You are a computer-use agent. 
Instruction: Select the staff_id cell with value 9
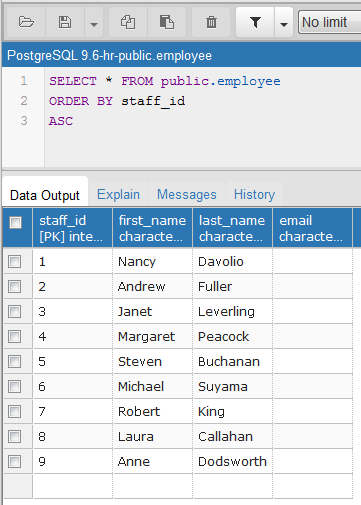[72, 461]
